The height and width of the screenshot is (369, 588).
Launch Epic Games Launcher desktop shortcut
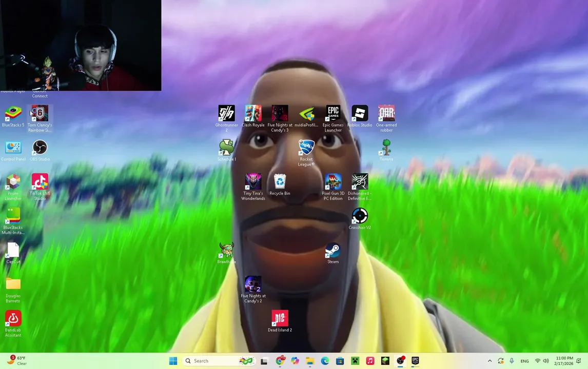pyautogui.click(x=333, y=119)
